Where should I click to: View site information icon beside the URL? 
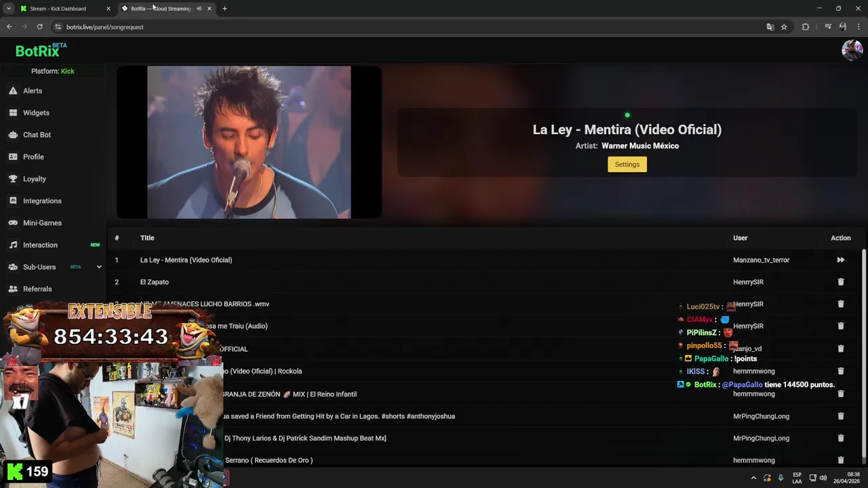click(58, 27)
